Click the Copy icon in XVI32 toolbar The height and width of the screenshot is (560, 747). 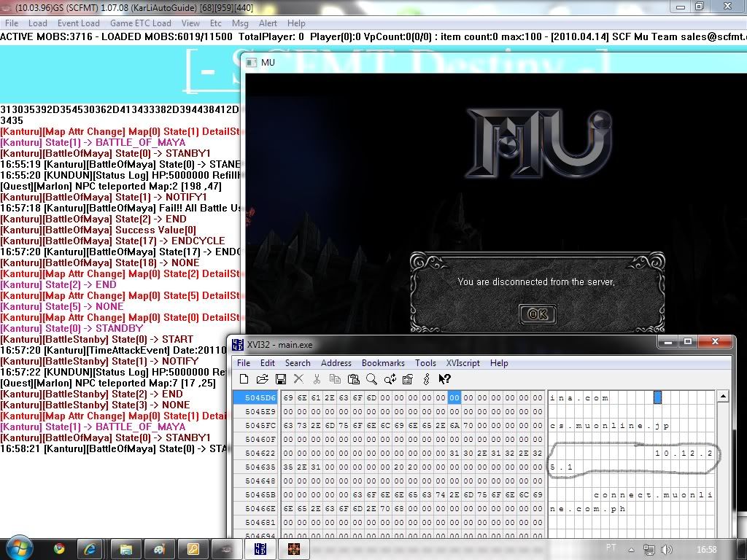click(x=335, y=379)
